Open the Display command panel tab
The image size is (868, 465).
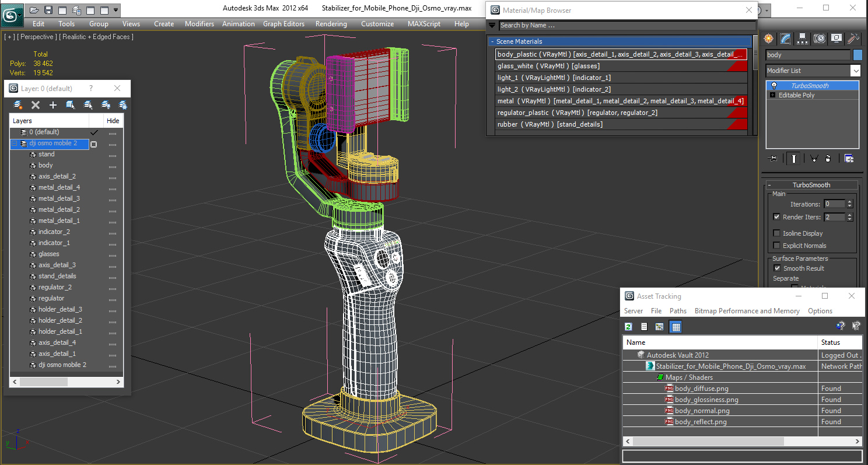[x=836, y=39]
